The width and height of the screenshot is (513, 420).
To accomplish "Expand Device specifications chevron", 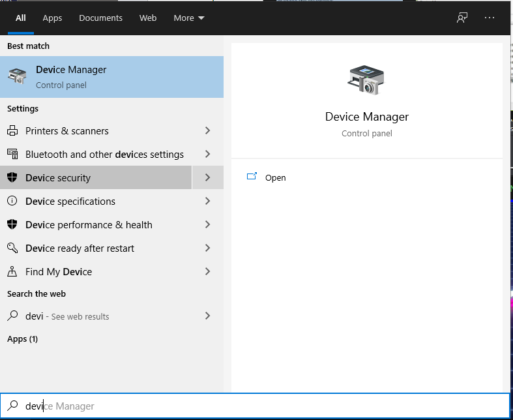I will click(207, 201).
